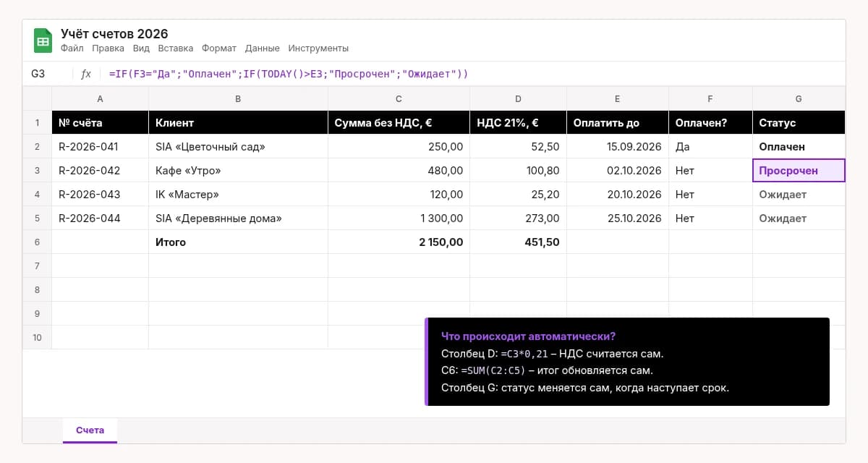The height and width of the screenshot is (463, 868).
Task: Click the document title Учёт счетов 2026
Action: (x=114, y=34)
